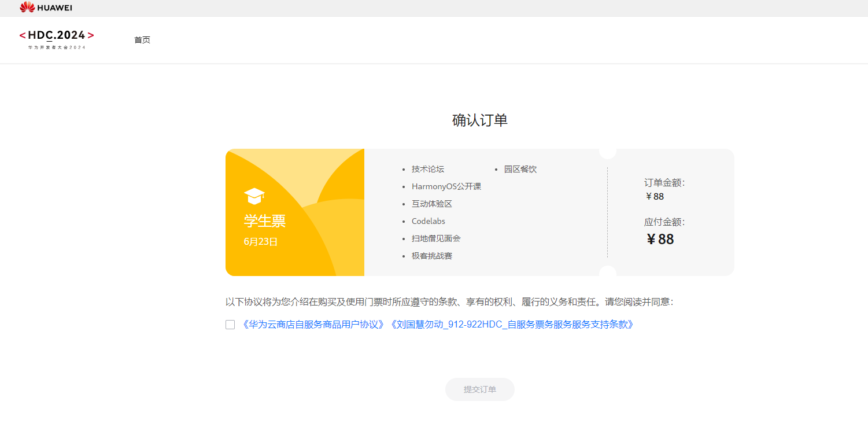Click the HarmonyOS公开课 benefit item
The image size is (868, 434).
click(446, 186)
